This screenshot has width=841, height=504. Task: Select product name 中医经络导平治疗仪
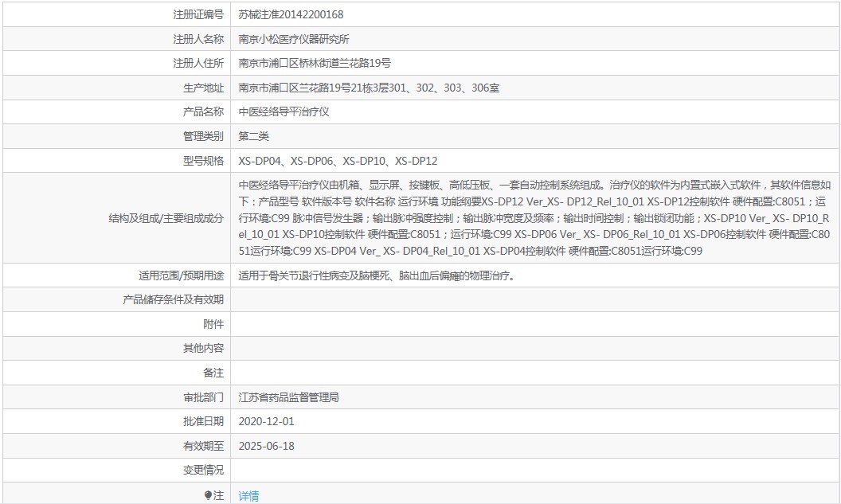(x=284, y=111)
